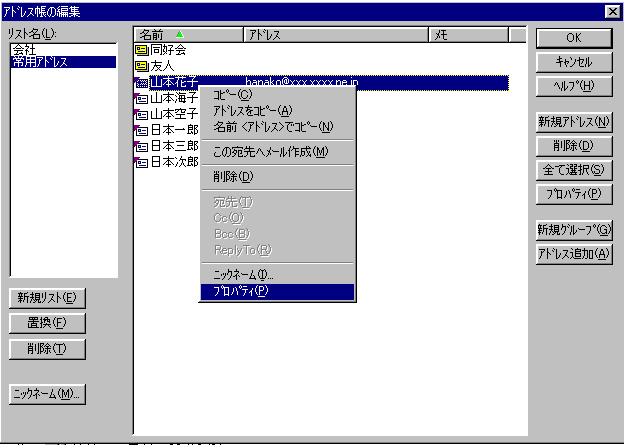Click the 新規アドレス(N) button
The image size is (624, 445).
[x=574, y=122]
